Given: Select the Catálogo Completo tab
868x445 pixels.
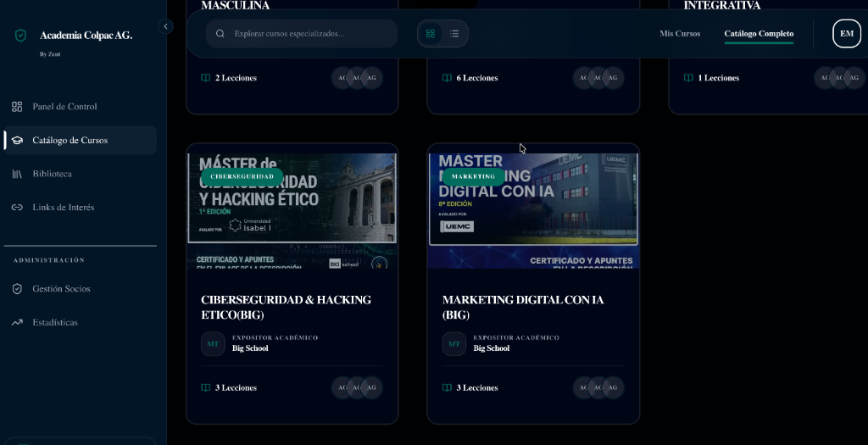Looking at the screenshot, I should [759, 33].
